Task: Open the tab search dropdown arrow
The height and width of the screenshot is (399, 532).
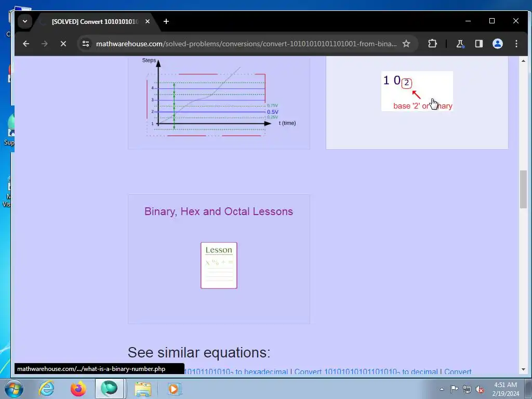Action: pyautogui.click(x=25, y=21)
